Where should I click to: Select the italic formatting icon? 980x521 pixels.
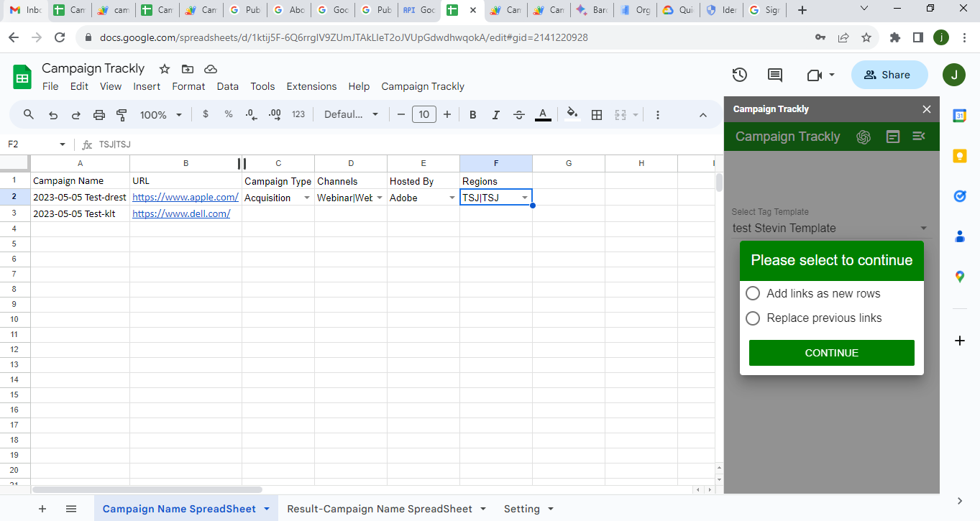point(495,114)
